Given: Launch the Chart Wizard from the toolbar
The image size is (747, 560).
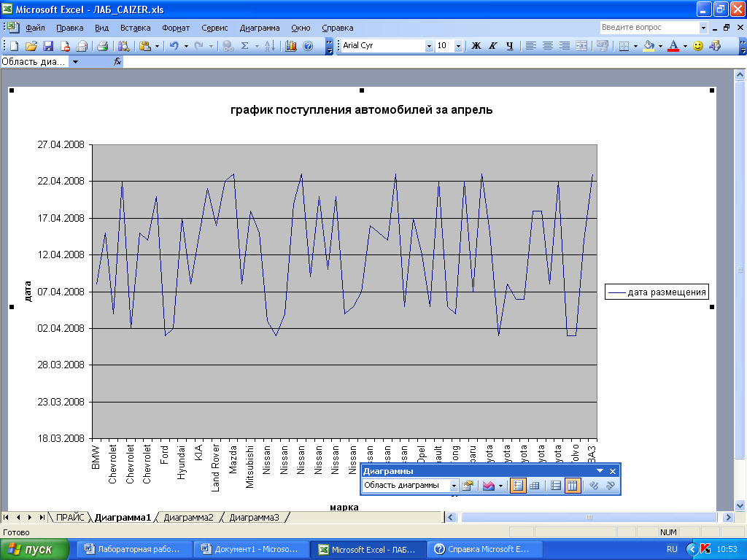Looking at the screenshot, I should [x=291, y=46].
